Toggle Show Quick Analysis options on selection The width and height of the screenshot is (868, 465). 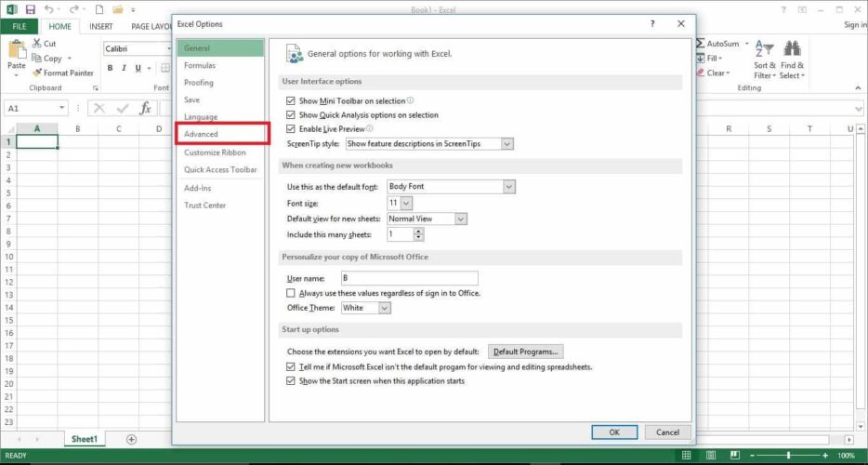tap(291, 114)
